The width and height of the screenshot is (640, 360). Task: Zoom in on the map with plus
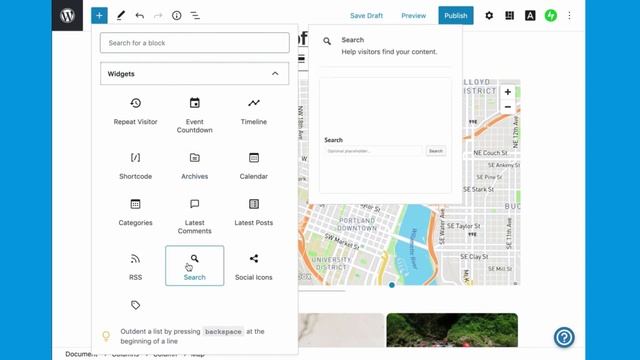pyautogui.click(x=508, y=92)
